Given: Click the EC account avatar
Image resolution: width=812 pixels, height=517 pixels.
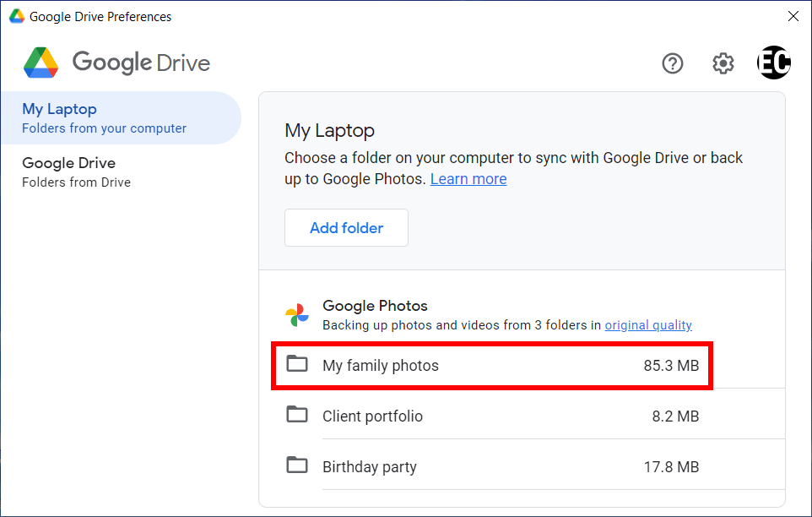Looking at the screenshot, I should pos(774,63).
